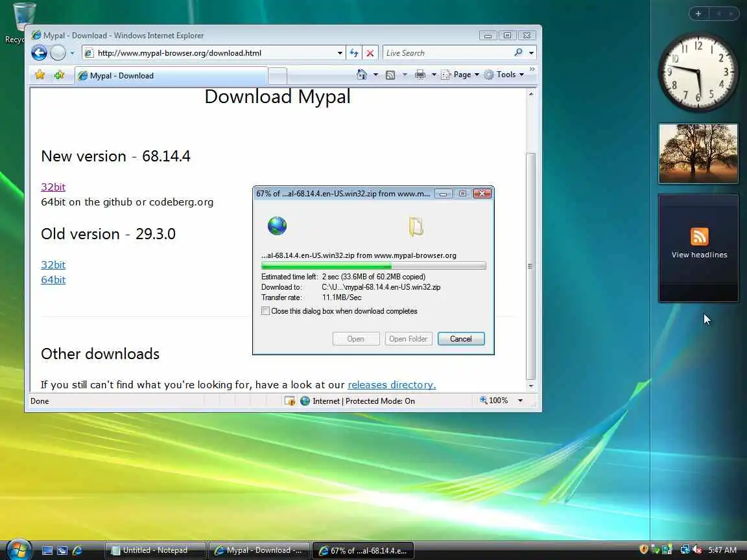Open the Home button dropdown arrow
The height and width of the screenshot is (560, 747).
pyautogui.click(x=375, y=75)
